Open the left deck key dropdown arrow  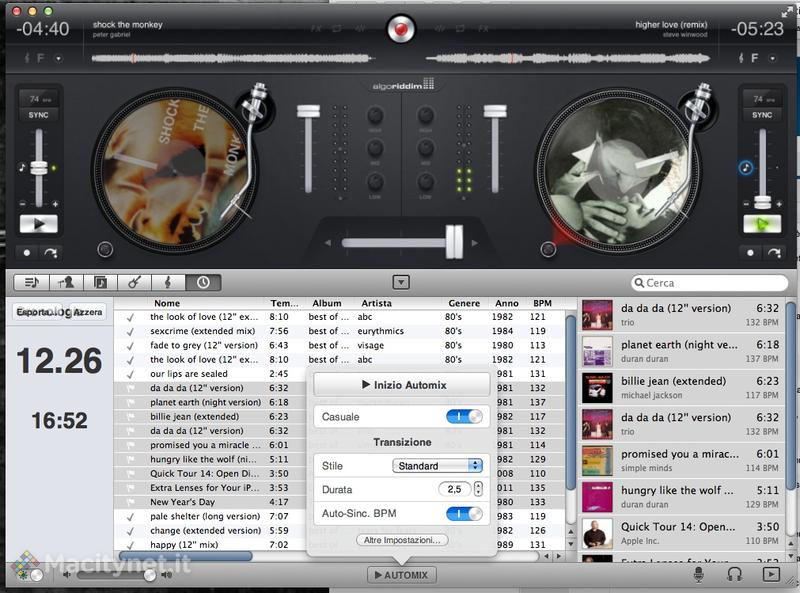59,58
